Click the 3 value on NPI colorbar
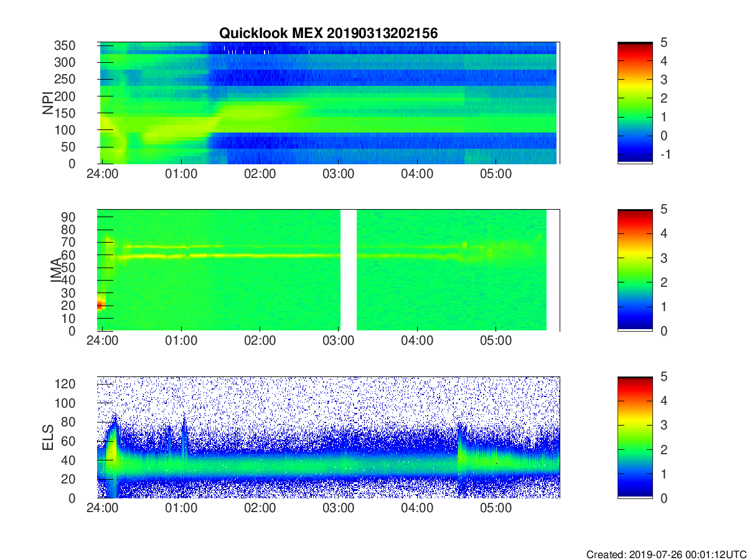The width and height of the screenshot is (747, 560). [x=664, y=80]
